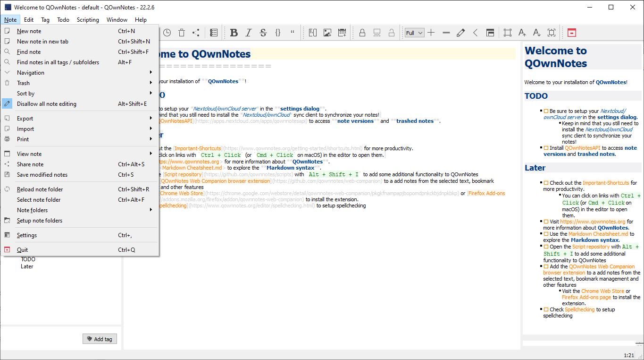Choose New note from the Note menu
The image size is (644, 360).
(80, 31)
